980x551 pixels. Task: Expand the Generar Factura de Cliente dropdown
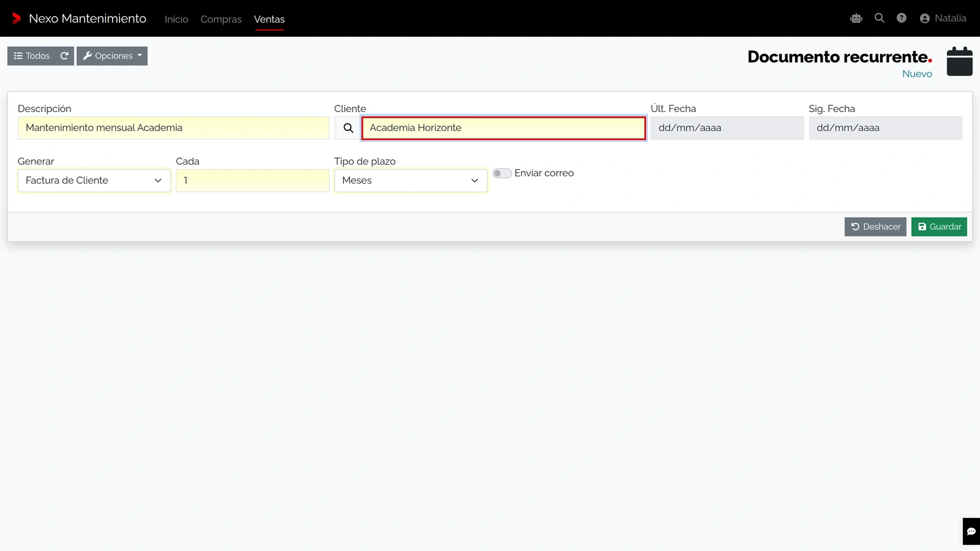94,181
